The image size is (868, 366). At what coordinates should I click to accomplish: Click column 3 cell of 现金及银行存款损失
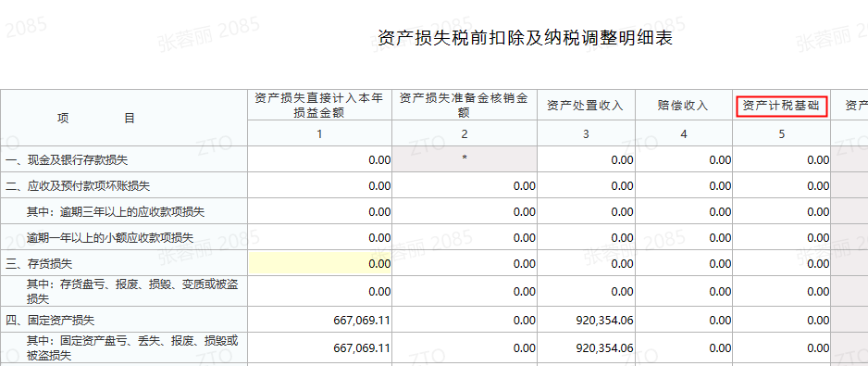[x=586, y=159]
